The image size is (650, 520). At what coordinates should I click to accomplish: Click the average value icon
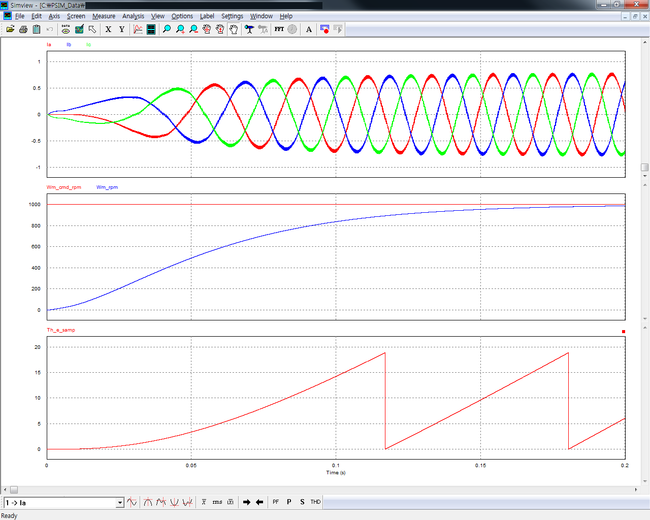click(204, 502)
